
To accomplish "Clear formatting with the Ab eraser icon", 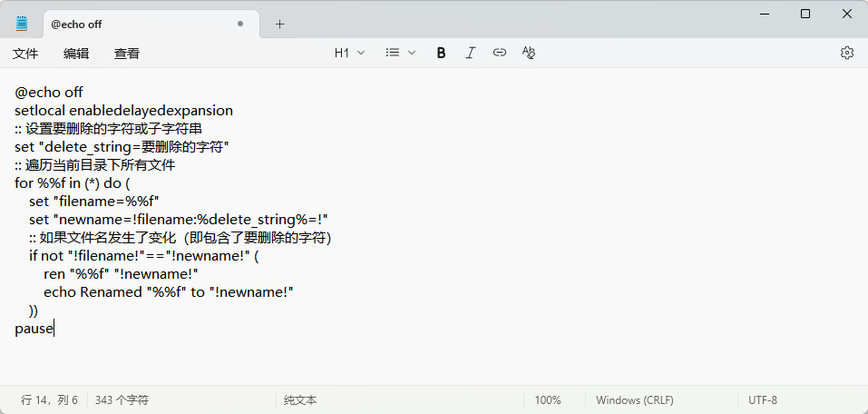I will [x=529, y=53].
